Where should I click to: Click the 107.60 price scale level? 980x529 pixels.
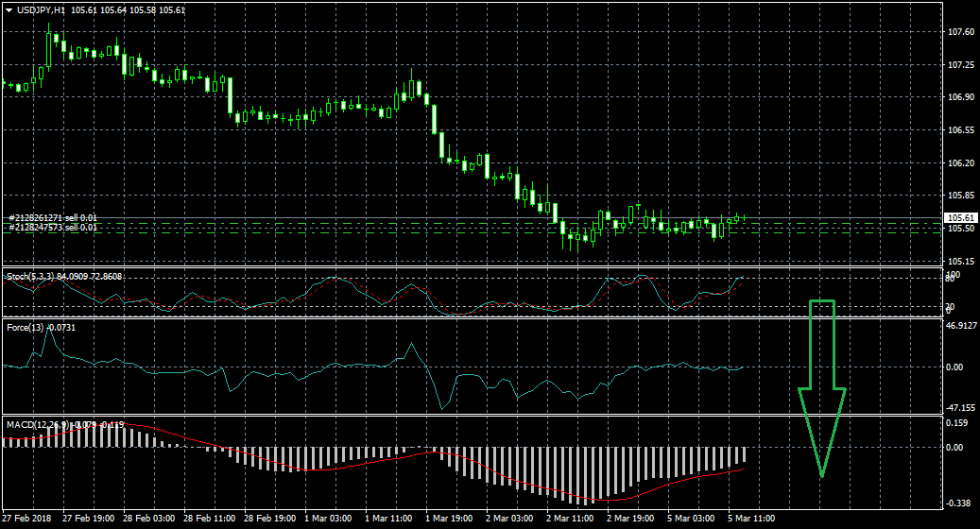pyautogui.click(x=960, y=32)
